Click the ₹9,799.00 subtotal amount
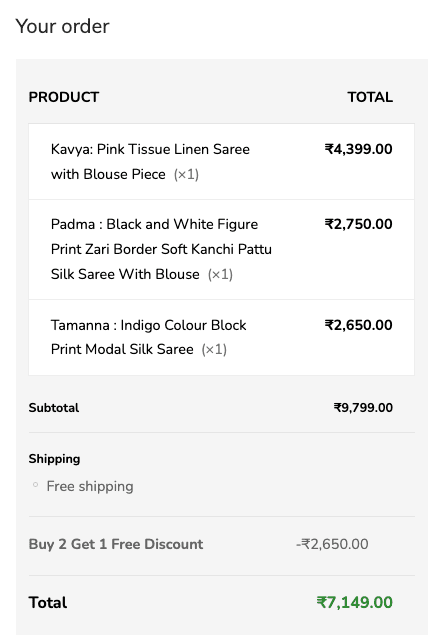Viewport: 443px width, 635px height. pos(363,407)
